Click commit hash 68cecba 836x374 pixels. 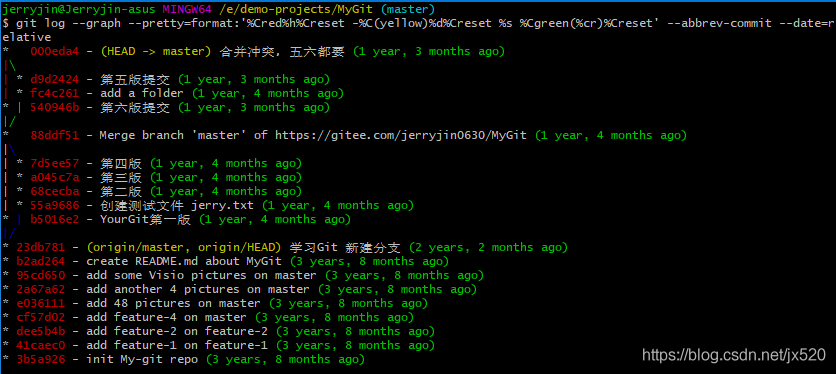pyautogui.click(x=54, y=191)
